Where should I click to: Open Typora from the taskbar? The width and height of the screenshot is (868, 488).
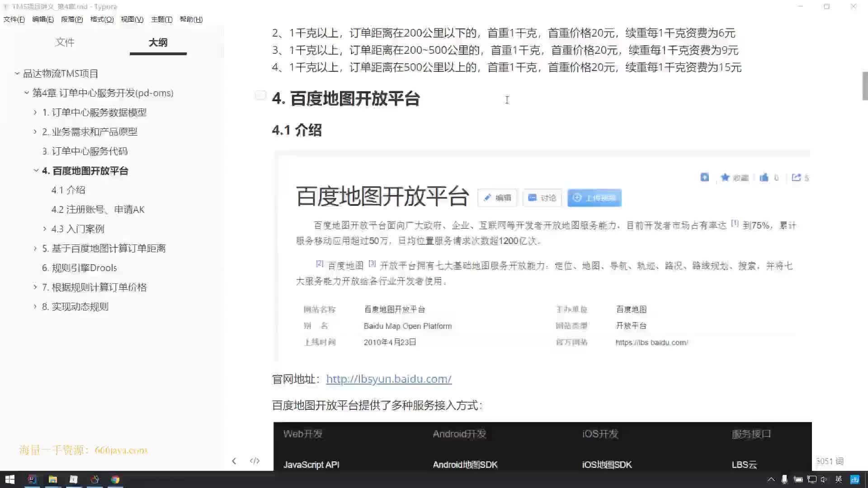click(x=74, y=479)
